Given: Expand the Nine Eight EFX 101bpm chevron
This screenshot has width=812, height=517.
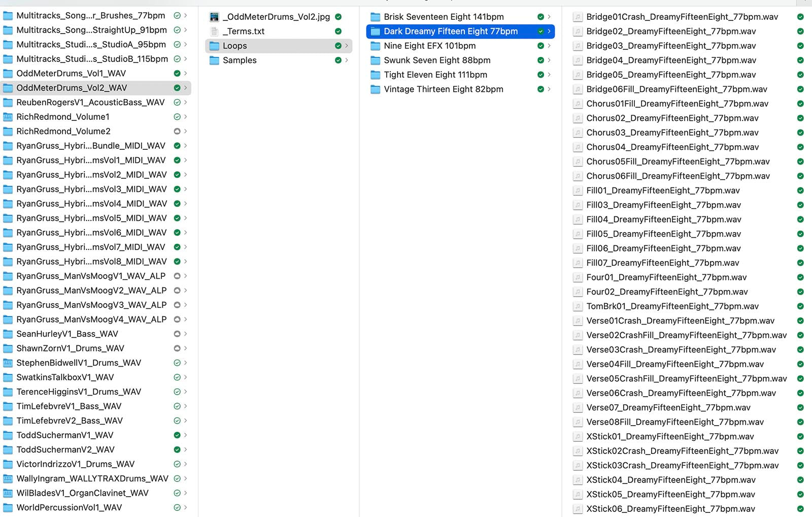Looking at the screenshot, I should coord(549,46).
